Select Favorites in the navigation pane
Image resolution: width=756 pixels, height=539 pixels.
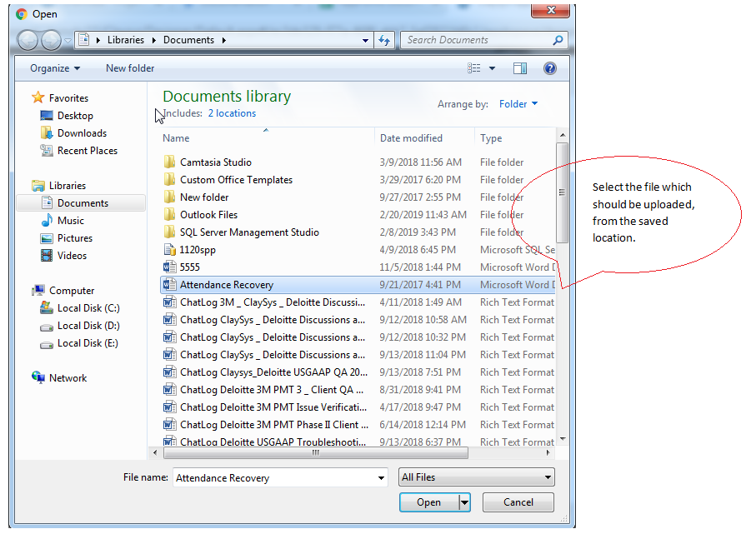coord(60,97)
